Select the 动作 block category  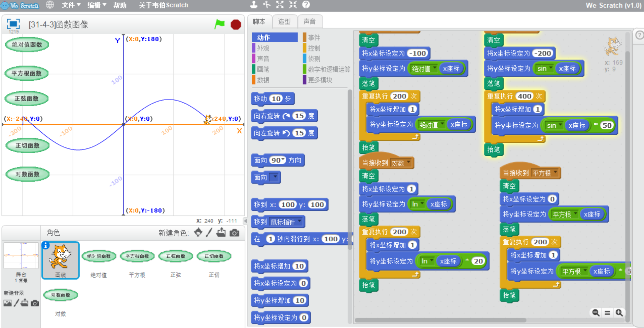tap(275, 37)
